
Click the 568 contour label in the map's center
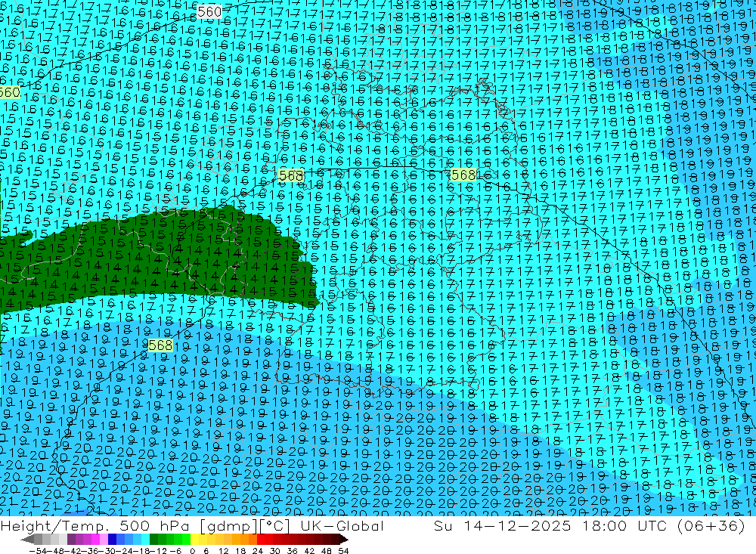tap(463, 175)
